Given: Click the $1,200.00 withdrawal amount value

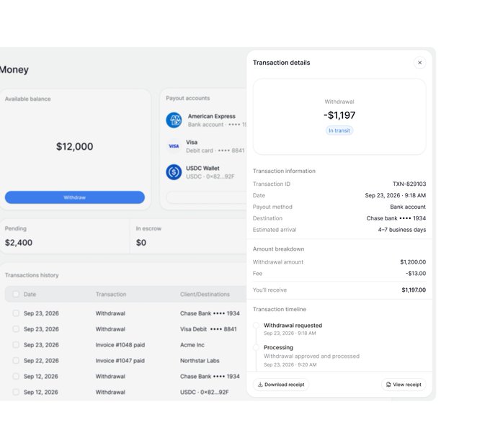Looking at the screenshot, I should point(413,262).
